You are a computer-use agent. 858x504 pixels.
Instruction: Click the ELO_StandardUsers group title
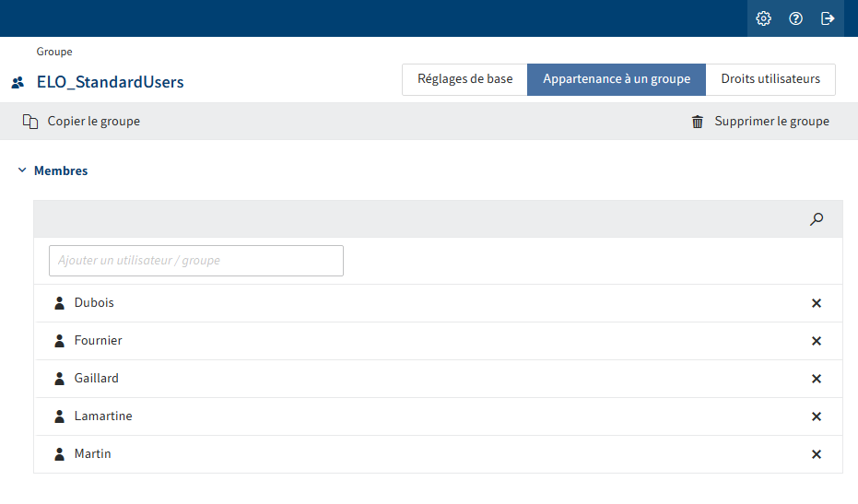click(110, 82)
